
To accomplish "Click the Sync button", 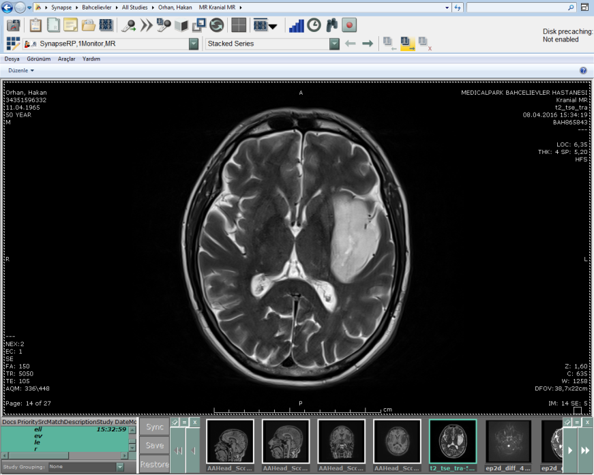I will click(155, 427).
